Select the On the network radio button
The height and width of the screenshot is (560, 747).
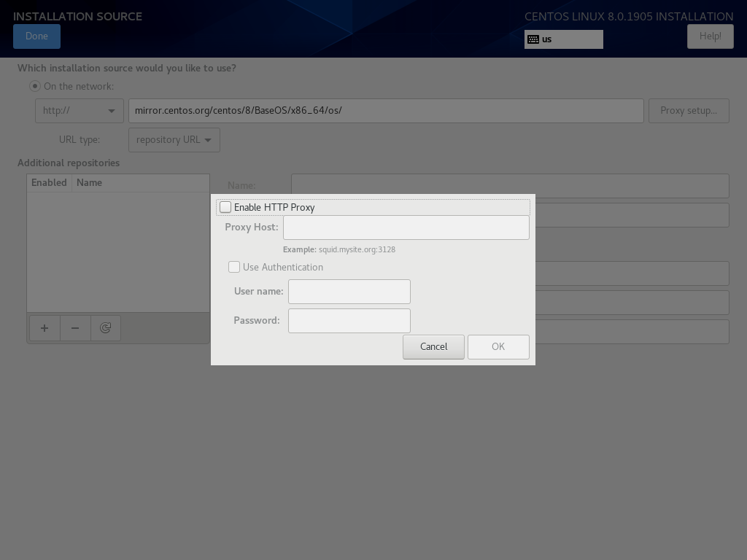[x=34, y=85]
